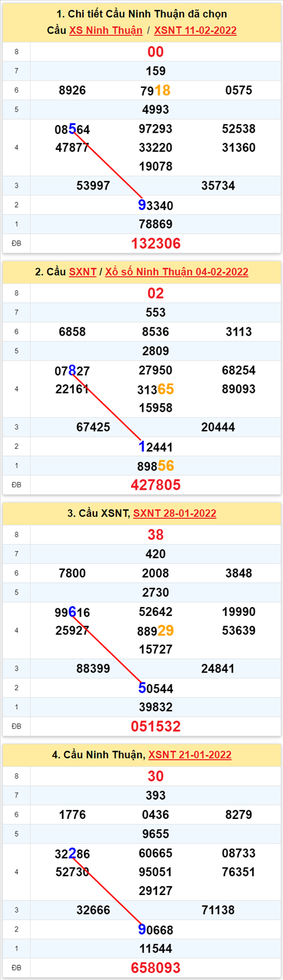Select first prize number 89856
The height and width of the screenshot is (980, 283).
tap(156, 466)
